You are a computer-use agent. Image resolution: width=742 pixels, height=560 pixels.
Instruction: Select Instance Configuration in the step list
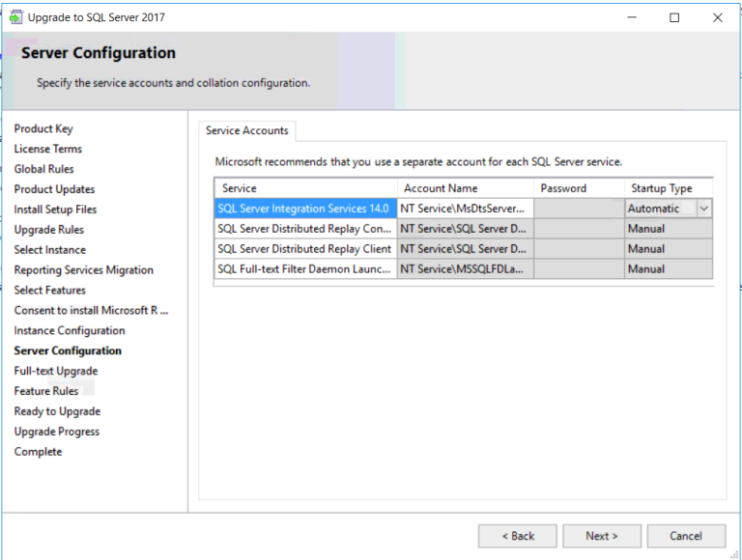(70, 330)
